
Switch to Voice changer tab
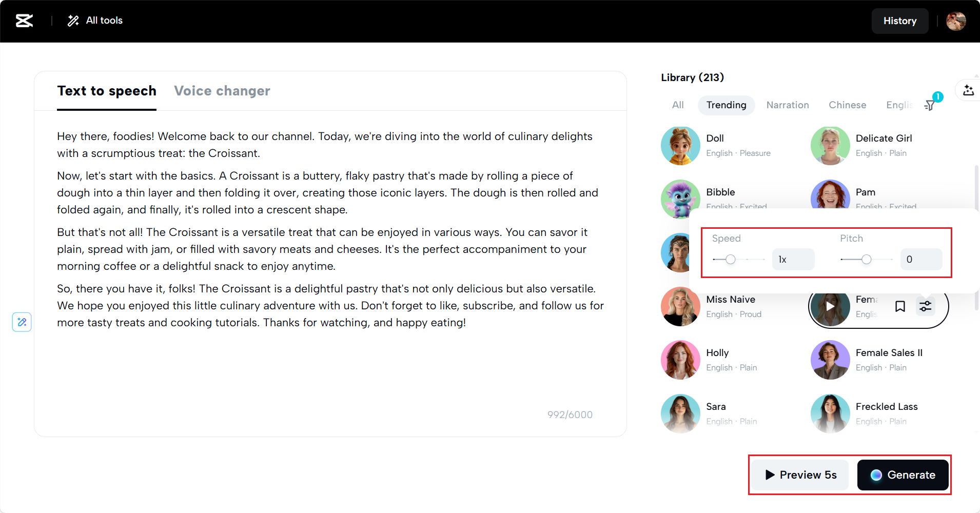pyautogui.click(x=222, y=91)
